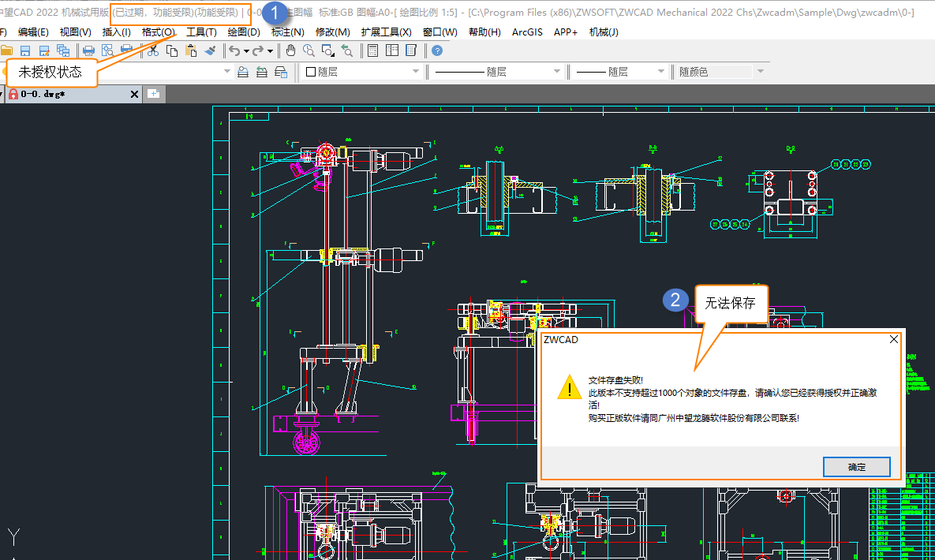Click 确定 in the ZWCAD dialog

[x=856, y=467]
